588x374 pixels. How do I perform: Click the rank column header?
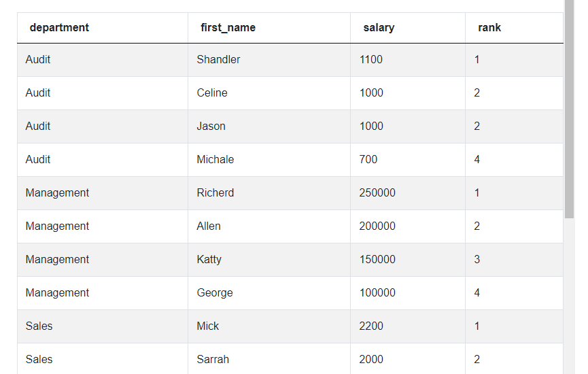pyautogui.click(x=489, y=28)
